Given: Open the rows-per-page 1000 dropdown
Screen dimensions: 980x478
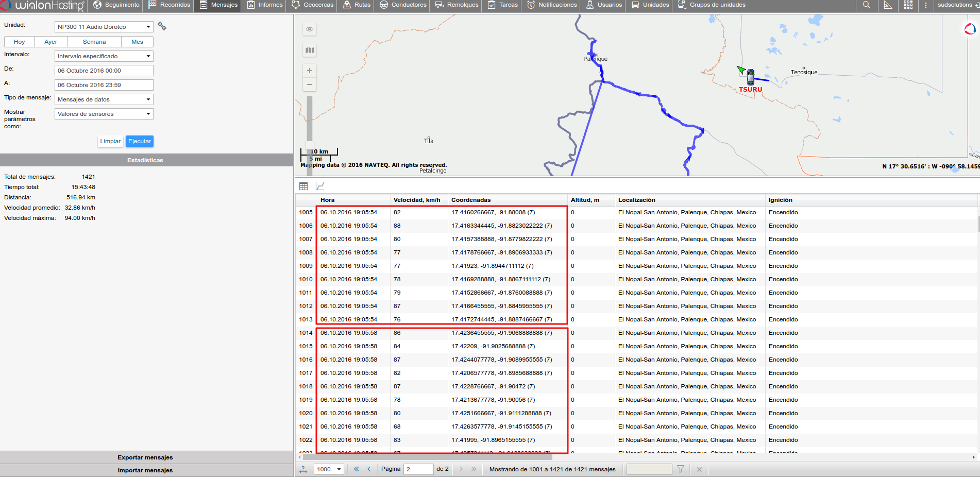Looking at the screenshot, I should 329,469.
